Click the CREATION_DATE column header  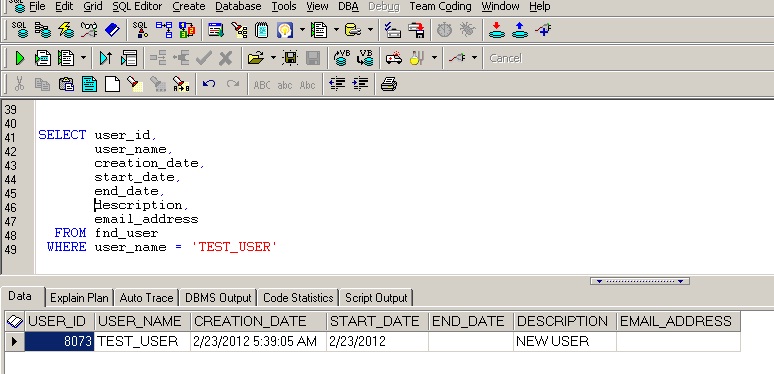coord(258,321)
